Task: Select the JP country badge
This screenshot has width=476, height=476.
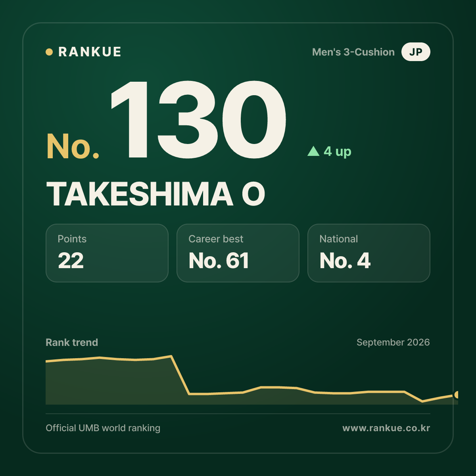Action: point(416,52)
